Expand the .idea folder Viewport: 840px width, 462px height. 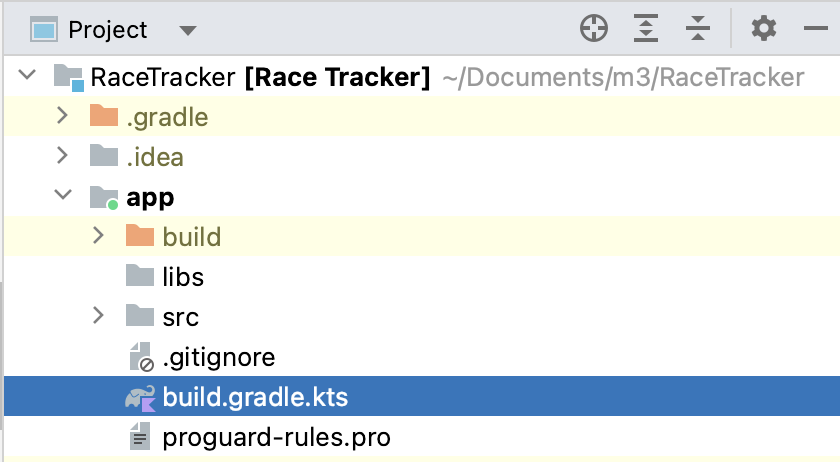coord(62,156)
